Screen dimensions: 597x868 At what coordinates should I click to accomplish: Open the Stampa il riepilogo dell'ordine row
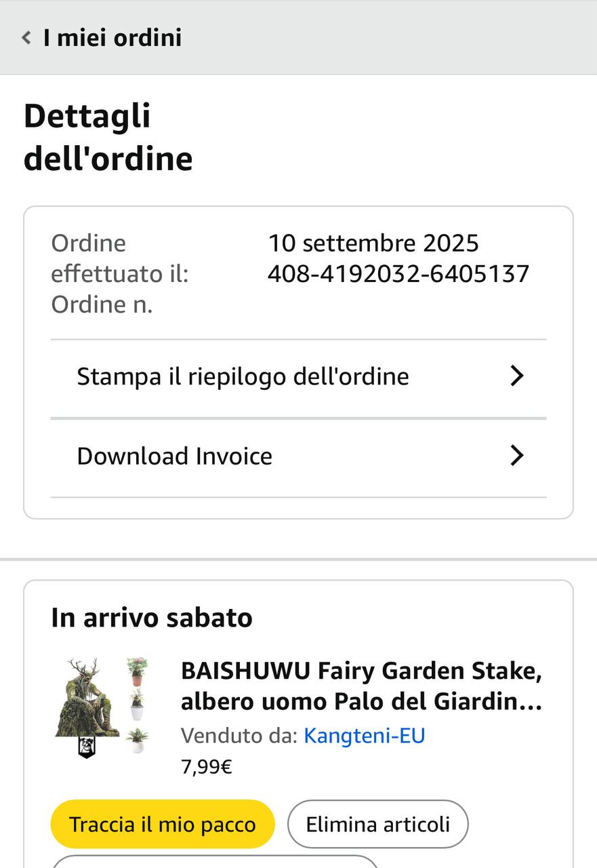(x=298, y=376)
